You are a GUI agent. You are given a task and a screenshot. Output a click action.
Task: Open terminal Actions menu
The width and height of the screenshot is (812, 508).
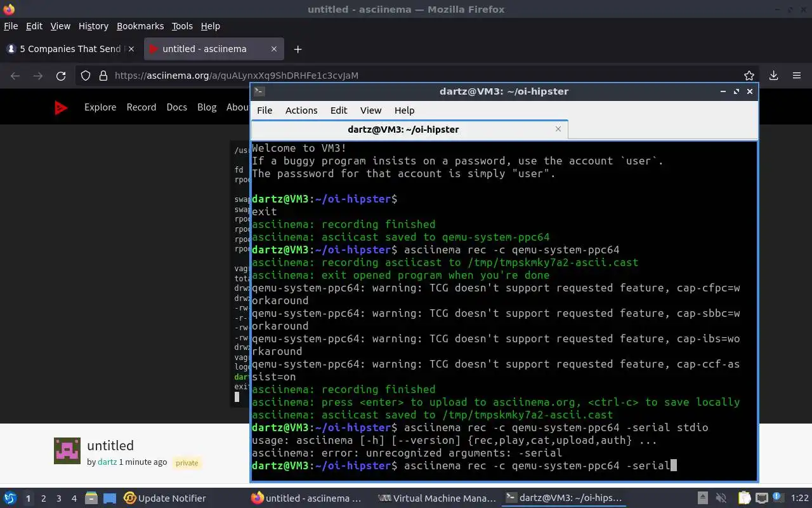(301, 110)
